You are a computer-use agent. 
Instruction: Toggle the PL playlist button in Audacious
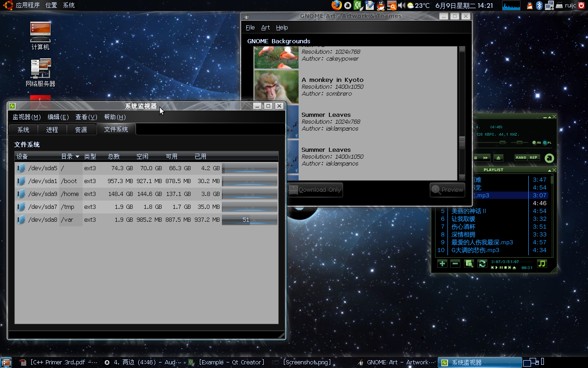[x=547, y=143]
